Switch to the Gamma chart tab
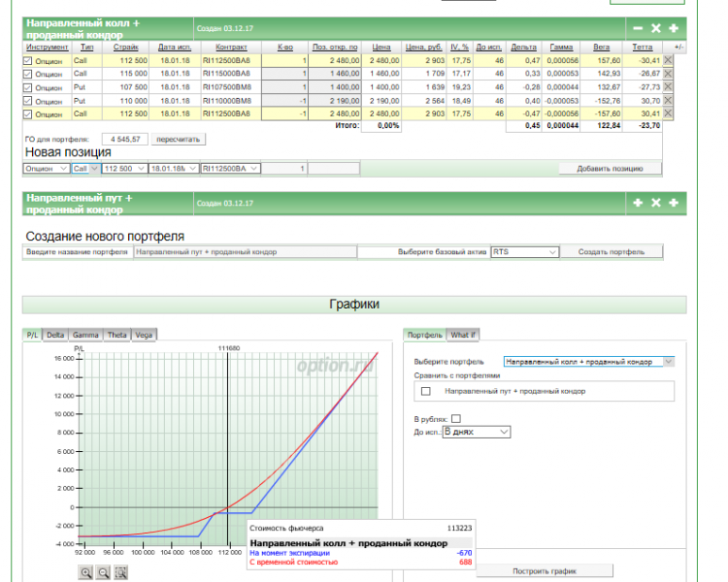 (x=85, y=335)
